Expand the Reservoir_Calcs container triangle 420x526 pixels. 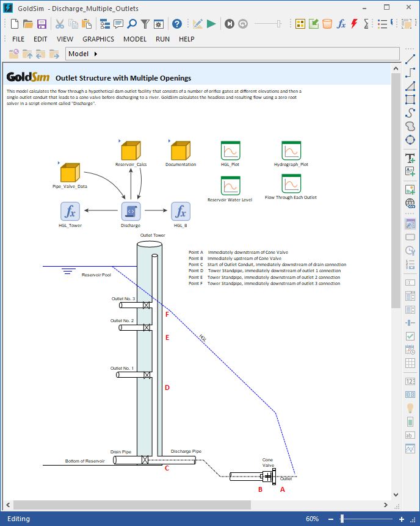pos(119,141)
